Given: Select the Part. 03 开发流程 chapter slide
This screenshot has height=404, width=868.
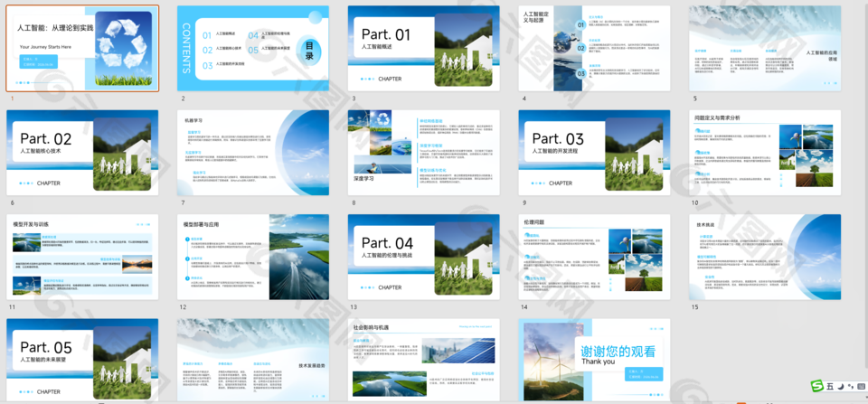Looking at the screenshot, I should pos(594,152).
